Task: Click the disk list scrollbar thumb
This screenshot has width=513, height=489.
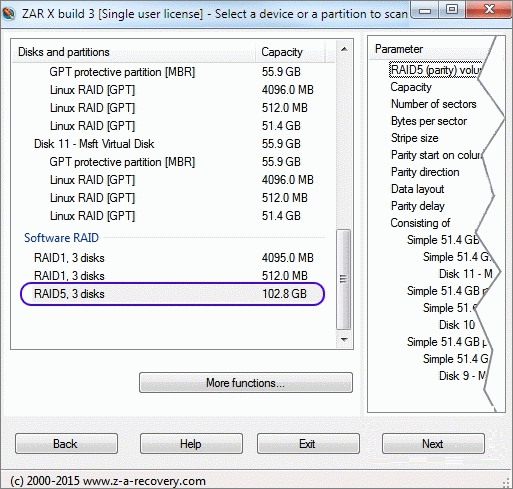Action: click(x=344, y=279)
